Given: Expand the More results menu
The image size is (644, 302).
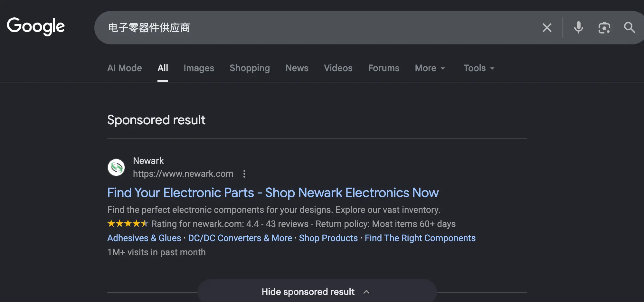Looking at the screenshot, I should 430,68.
